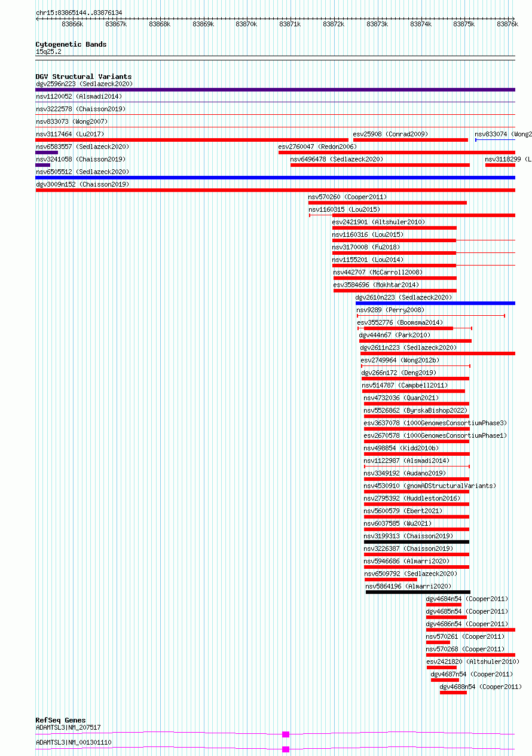532x756 pixels.
Task: Click the nsv4732036 (Quan2021) label
Action: [x=401, y=398]
